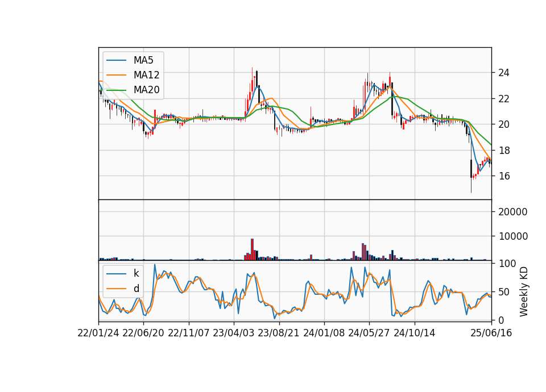The image size is (546, 392).
Task: Click the blue line sample beside MA5
Action: [x=116, y=61]
